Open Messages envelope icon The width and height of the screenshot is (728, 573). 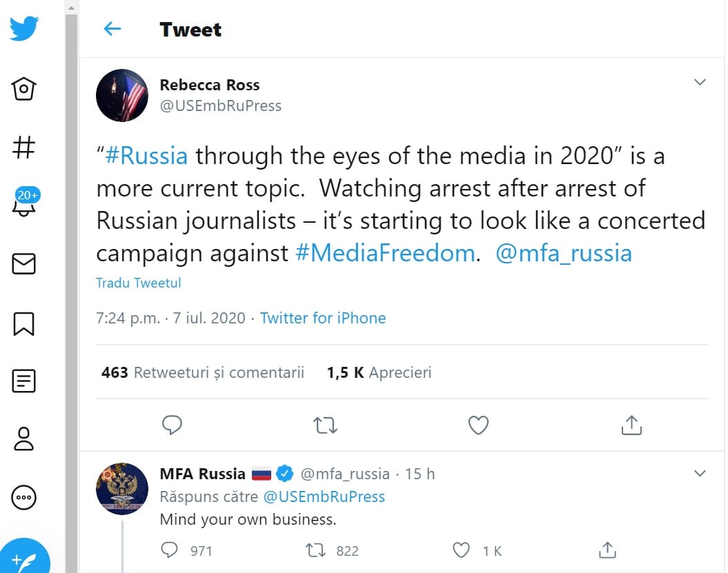(x=23, y=263)
